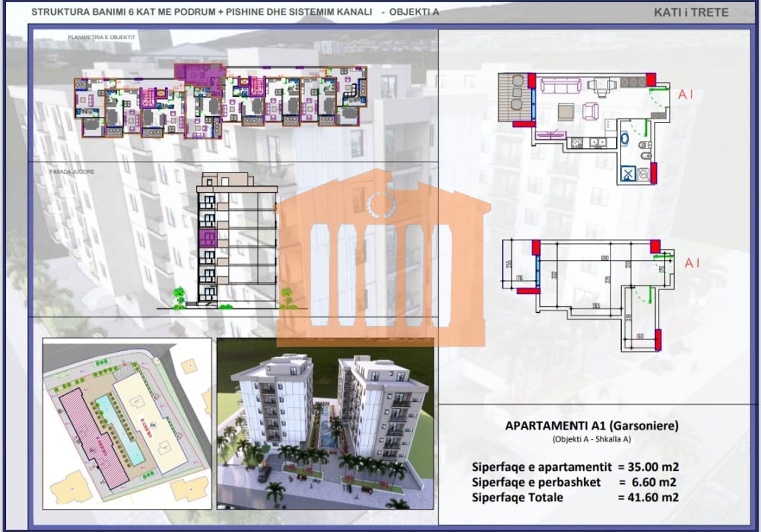Click the shower tray symbol in the bathroom
761x532 pixels.
click(628, 173)
